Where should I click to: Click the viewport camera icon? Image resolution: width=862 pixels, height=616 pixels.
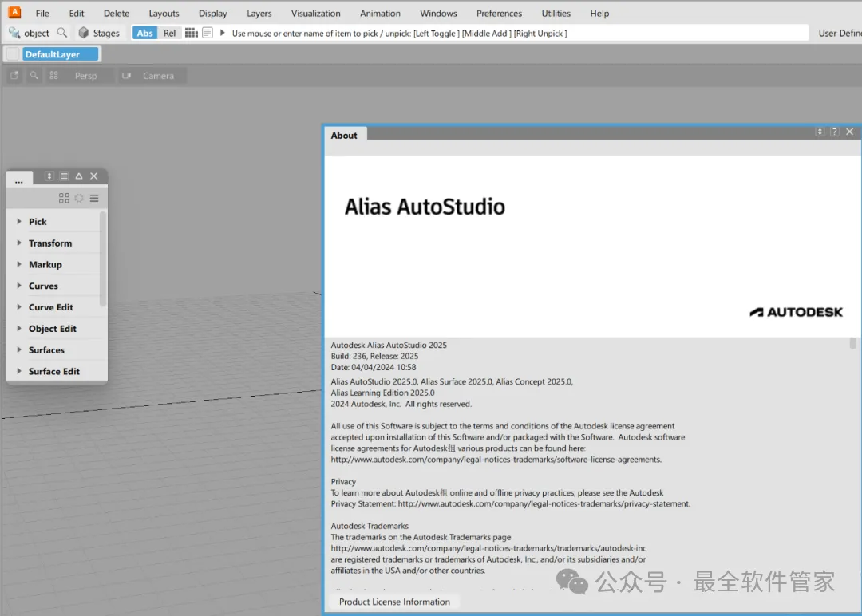(126, 75)
